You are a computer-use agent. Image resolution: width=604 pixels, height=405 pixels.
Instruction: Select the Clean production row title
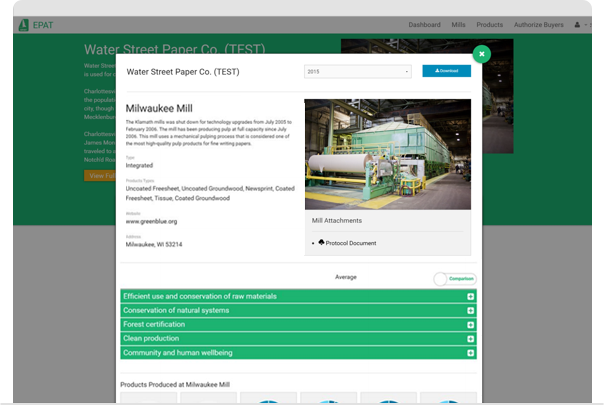point(151,338)
